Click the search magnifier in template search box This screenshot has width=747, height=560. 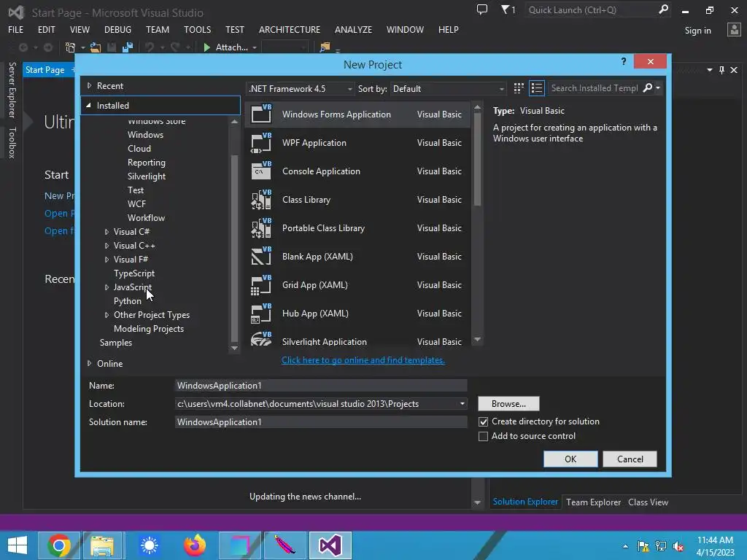[647, 88]
